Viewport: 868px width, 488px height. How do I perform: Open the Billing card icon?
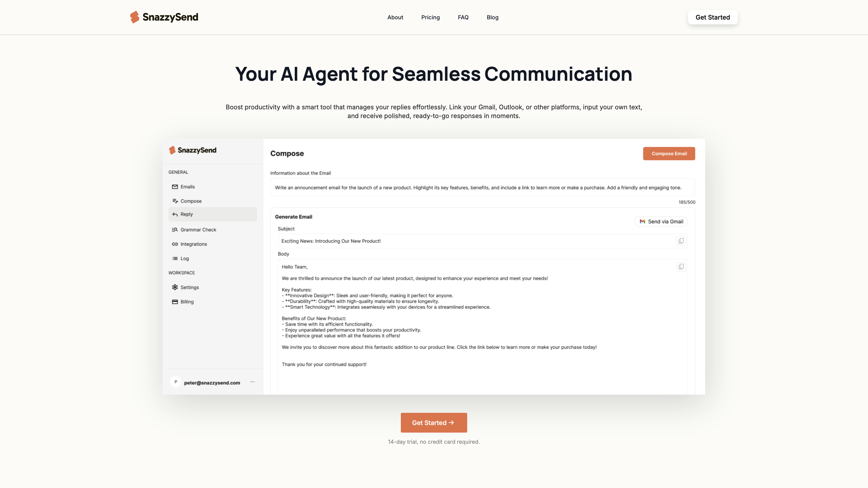pyautogui.click(x=175, y=302)
